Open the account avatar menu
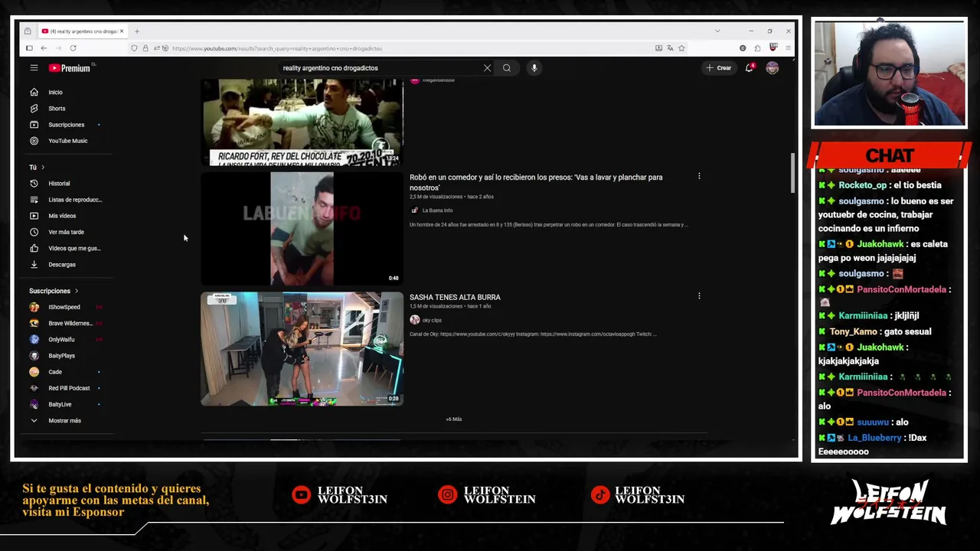The image size is (980, 551). pyautogui.click(x=773, y=68)
